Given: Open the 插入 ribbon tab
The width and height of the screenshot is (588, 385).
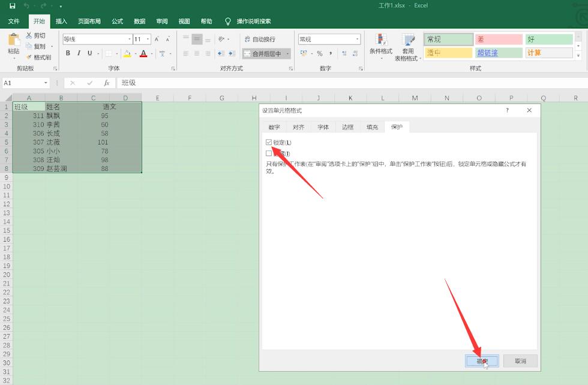Looking at the screenshot, I should pos(61,22).
